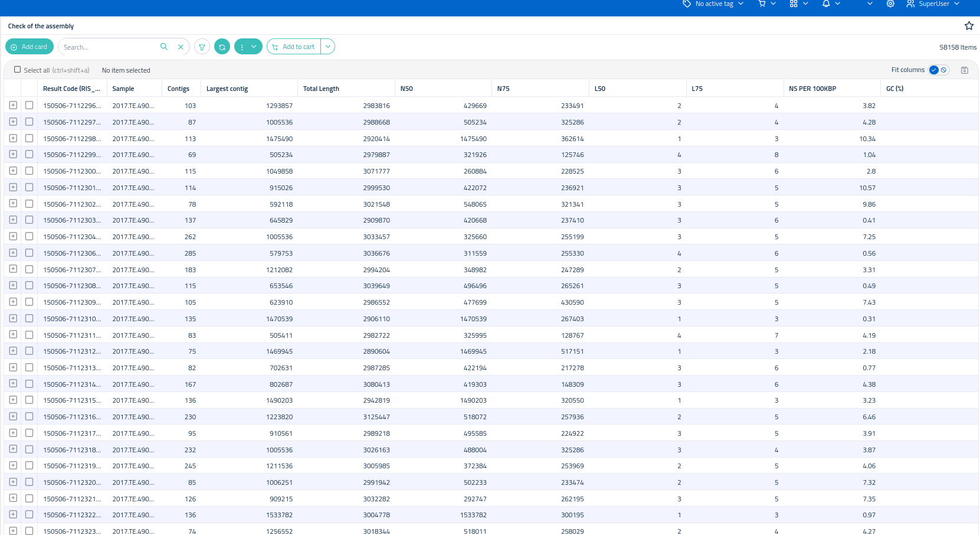
Task: Favorite this page with the star icon
Action: (x=969, y=25)
